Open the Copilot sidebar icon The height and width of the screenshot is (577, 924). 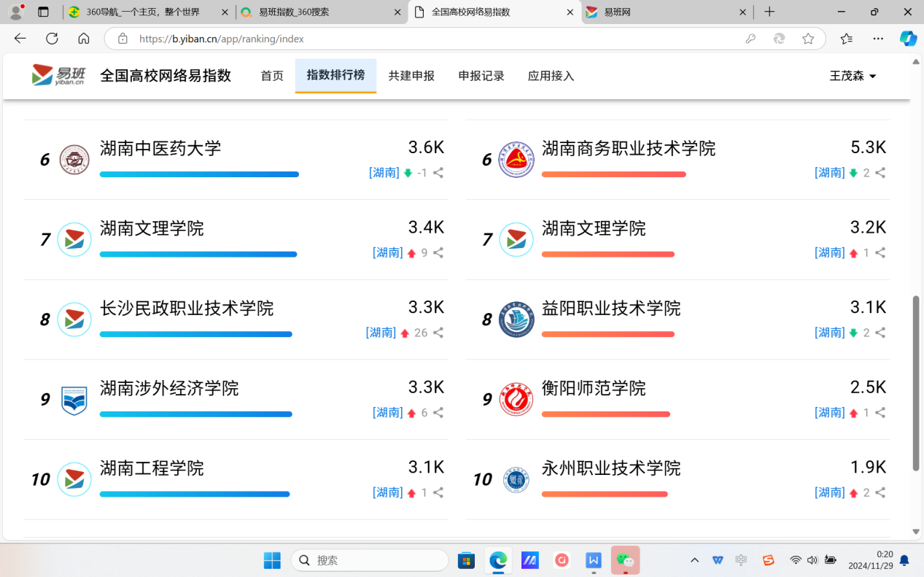(x=908, y=39)
